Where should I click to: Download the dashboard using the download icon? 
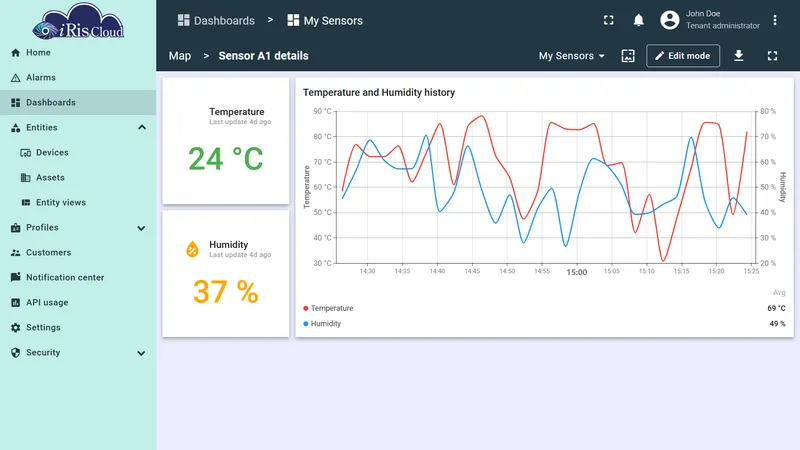pyautogui.click(x=738, y=56)
